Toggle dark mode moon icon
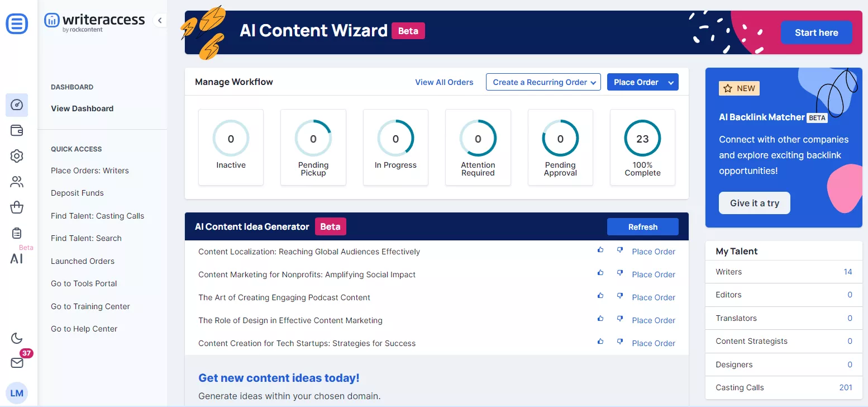The image size is (868, 407). pyautogui.click(x=17, y=338)
